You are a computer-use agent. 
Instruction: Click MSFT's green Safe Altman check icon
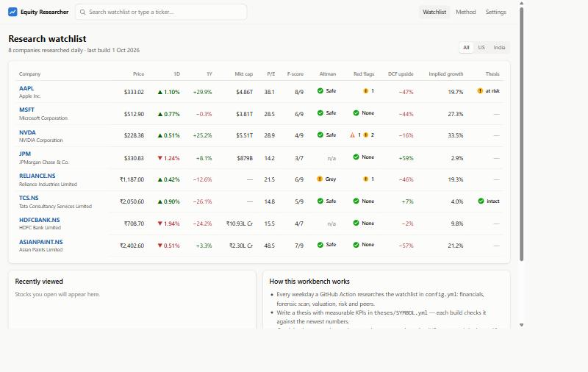coord(320,113)
